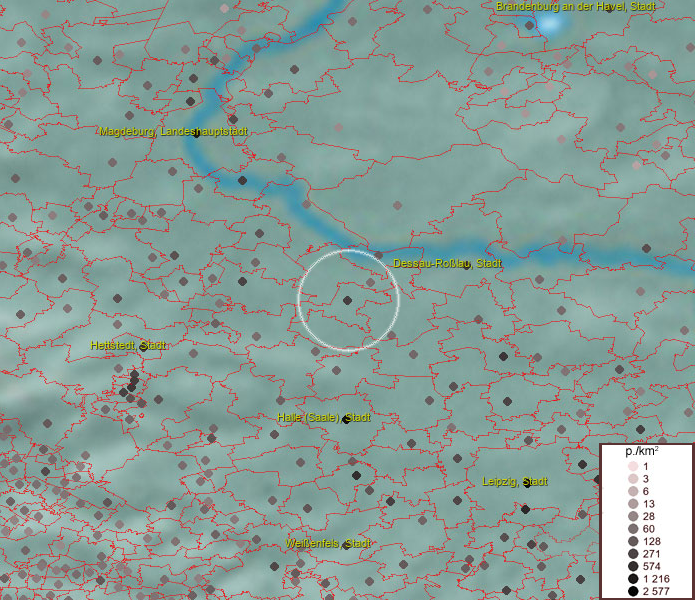Click the city dot at Dessau-Roßlau label
This screenshot has height=600, width=695.
[466, 265]
